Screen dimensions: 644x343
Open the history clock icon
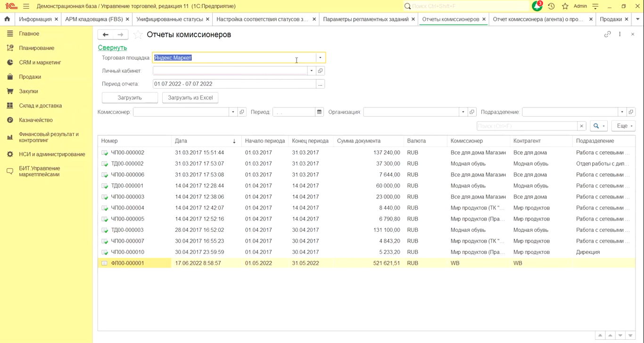coord(551,6)
